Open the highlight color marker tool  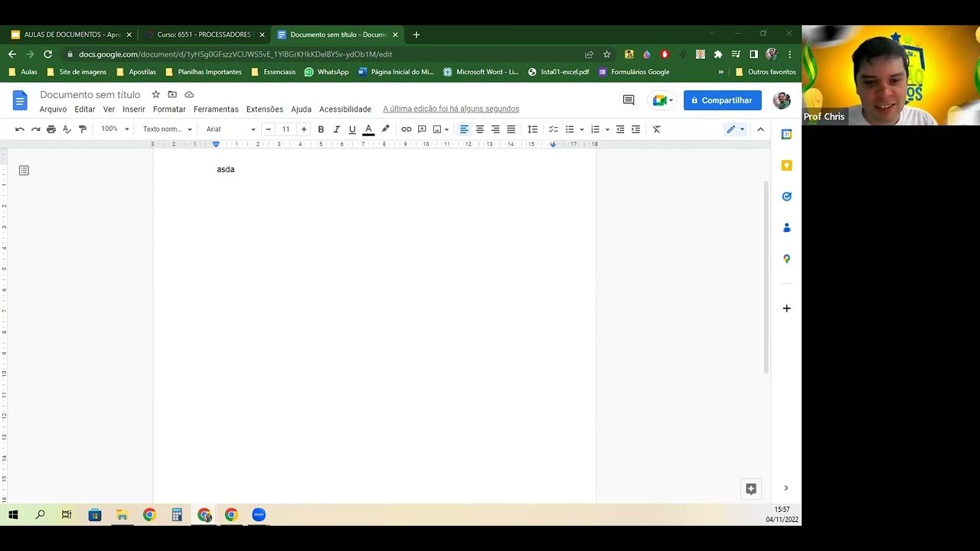pyautogui.click(x=385, y=129)
